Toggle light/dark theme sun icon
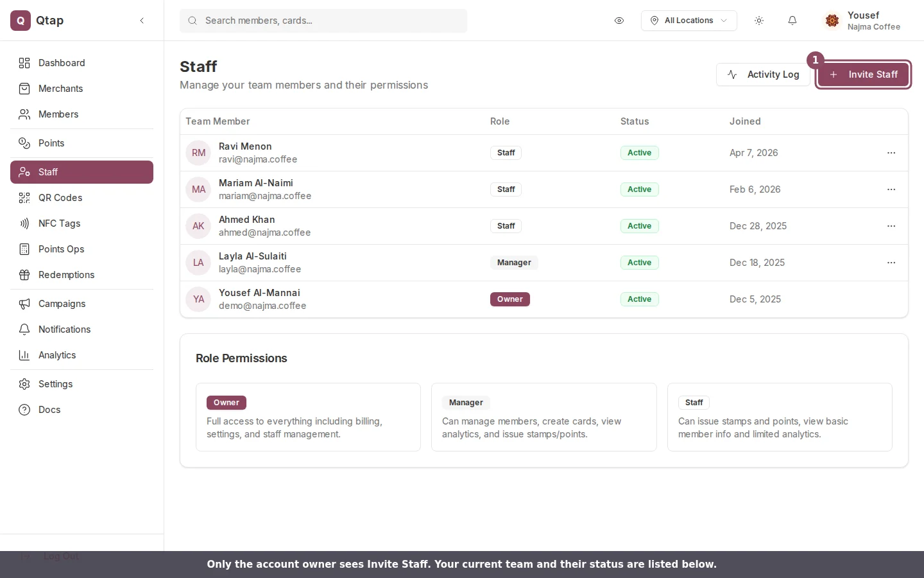Screen dimensions: 924x578 (759, 21)
